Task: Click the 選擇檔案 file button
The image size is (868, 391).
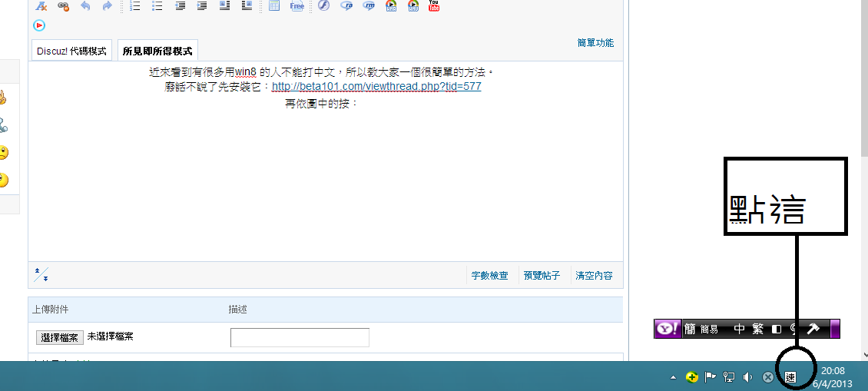Action: (60, 337)
